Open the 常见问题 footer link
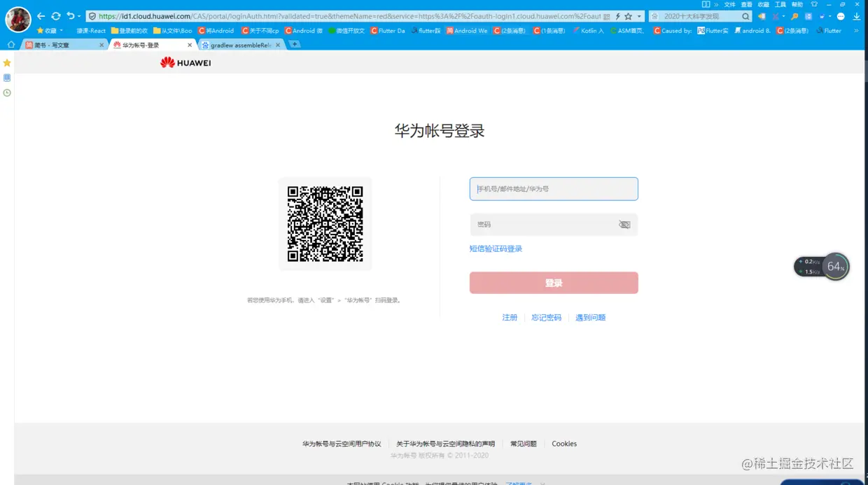The image size is (868, 485). [524, 444]
